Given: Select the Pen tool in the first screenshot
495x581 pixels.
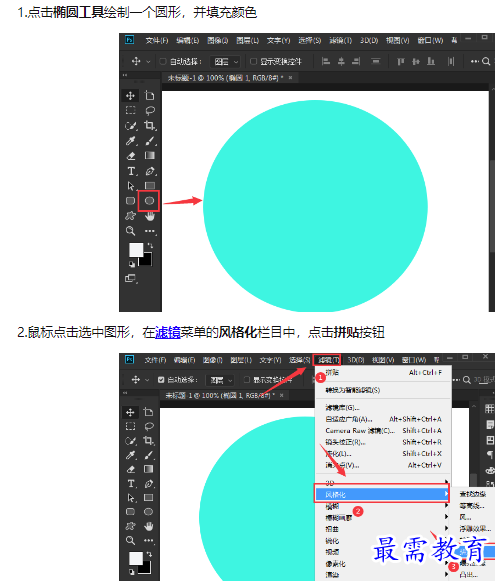Looking at the screenshot, I should point(150,171).
